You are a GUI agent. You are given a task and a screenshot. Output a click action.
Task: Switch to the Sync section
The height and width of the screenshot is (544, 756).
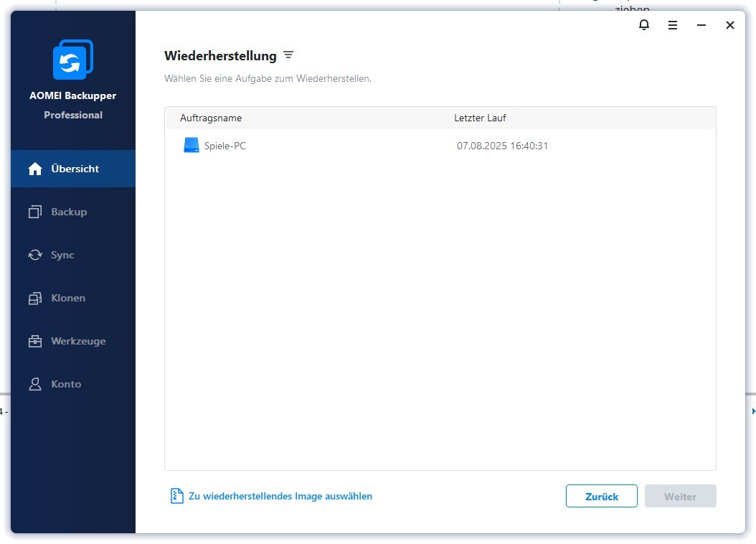tap(62, 255)
